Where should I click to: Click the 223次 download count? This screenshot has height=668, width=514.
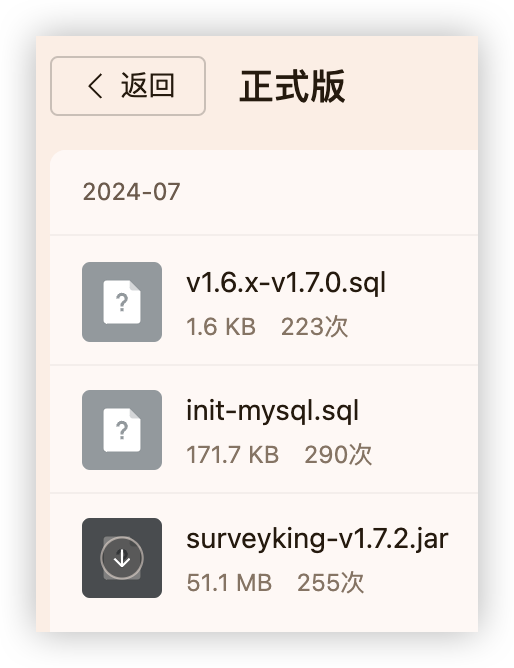[314, 327]
